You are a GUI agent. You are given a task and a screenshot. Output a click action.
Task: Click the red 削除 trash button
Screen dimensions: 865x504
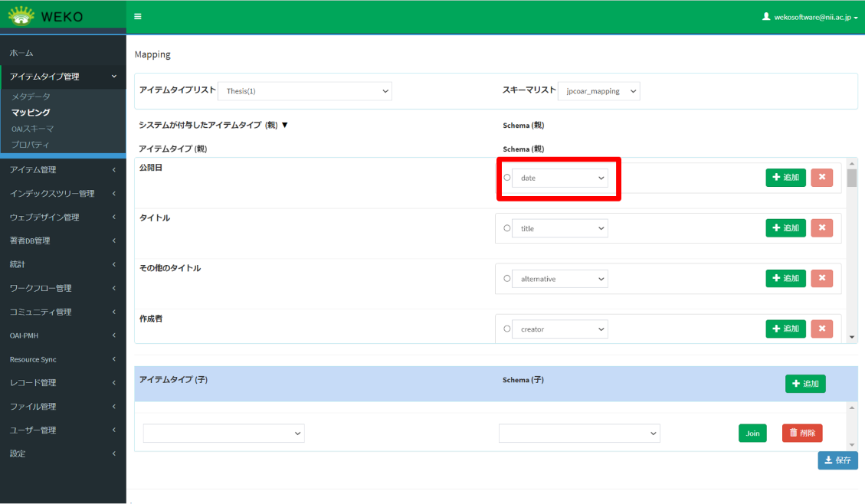(x=802, y=434)
